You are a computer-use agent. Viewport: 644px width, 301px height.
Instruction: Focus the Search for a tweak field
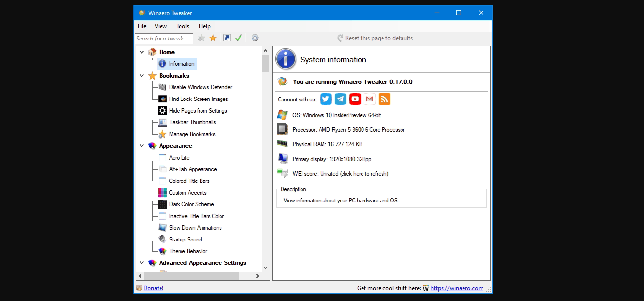[164, 39]
